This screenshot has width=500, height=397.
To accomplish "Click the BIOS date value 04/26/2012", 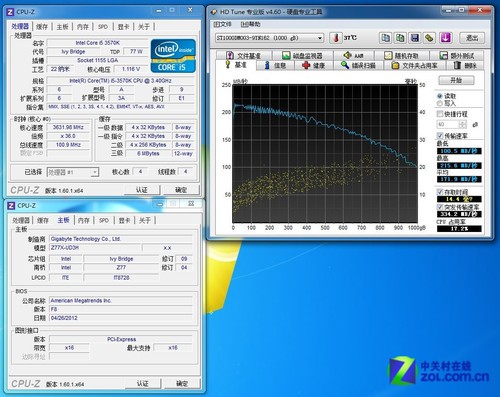I will [121, 318].
